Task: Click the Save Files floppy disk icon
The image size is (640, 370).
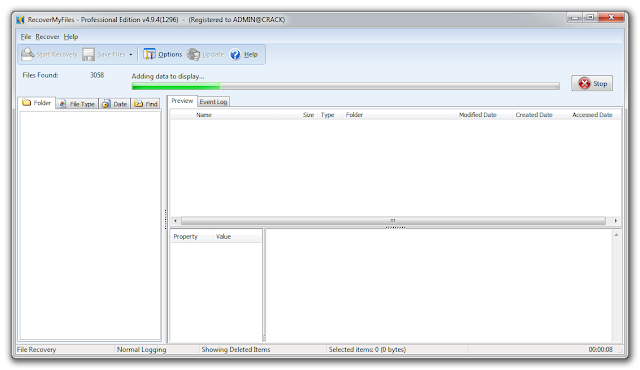Action: tap(88, 54)
